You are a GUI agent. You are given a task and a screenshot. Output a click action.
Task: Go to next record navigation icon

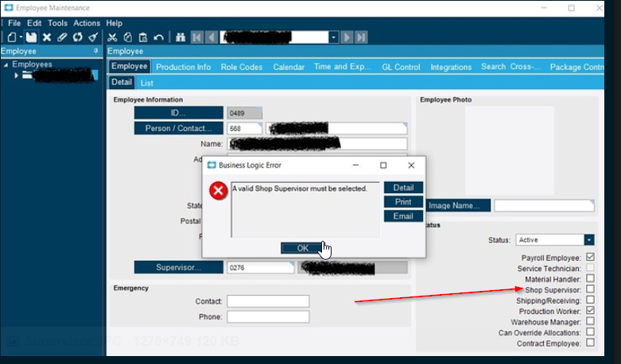coord(347,37)
